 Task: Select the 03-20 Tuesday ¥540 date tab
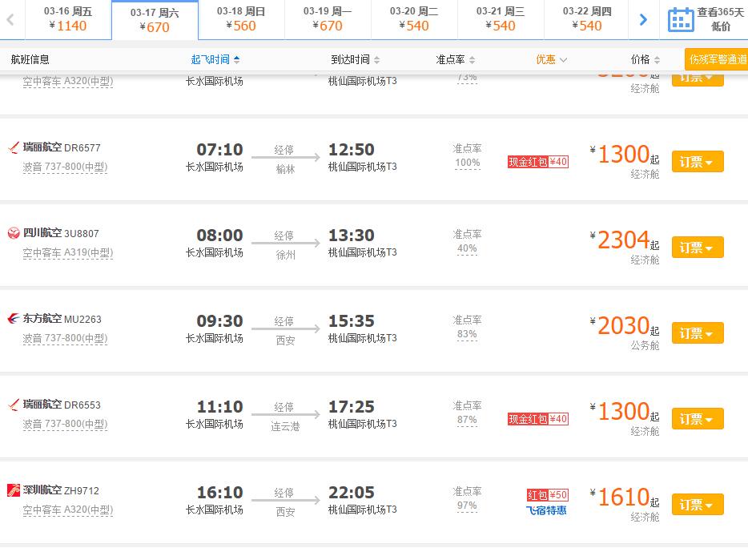click(x=414, y=19)
